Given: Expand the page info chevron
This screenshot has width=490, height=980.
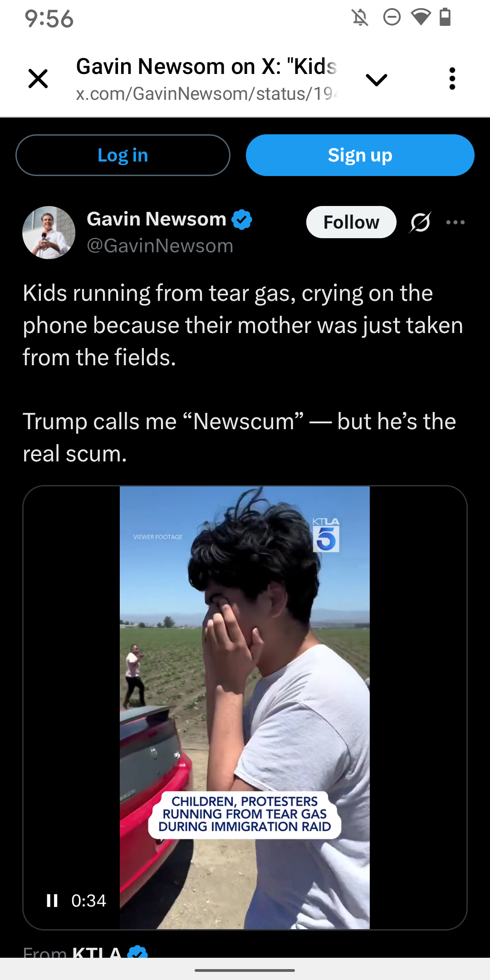Looking at the screenshot, I should [x=376, y=80].
